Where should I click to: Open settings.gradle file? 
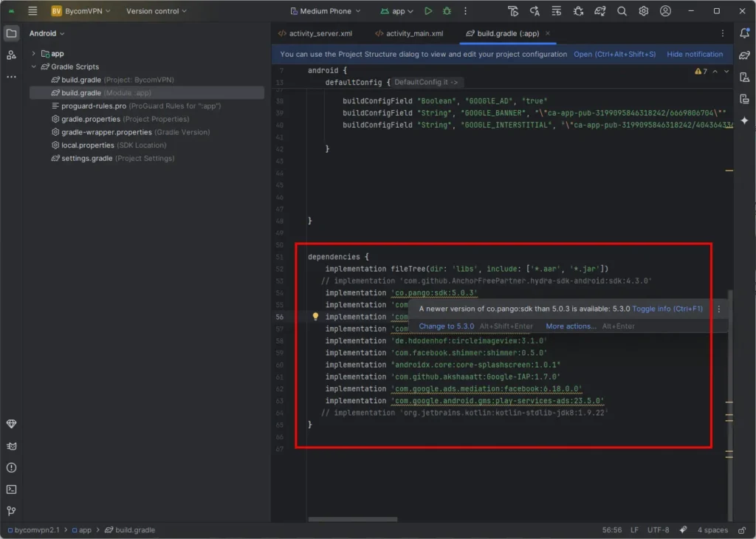[113, 158]
